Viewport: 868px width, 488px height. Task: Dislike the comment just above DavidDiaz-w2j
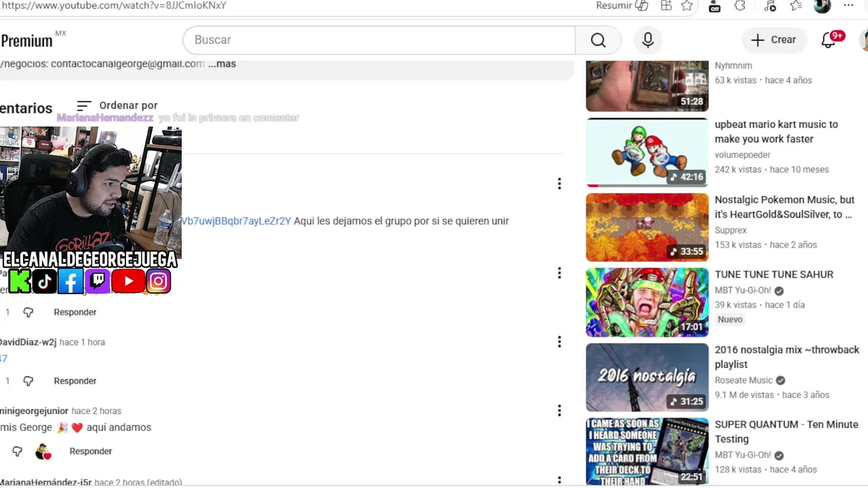coord(28,312)
